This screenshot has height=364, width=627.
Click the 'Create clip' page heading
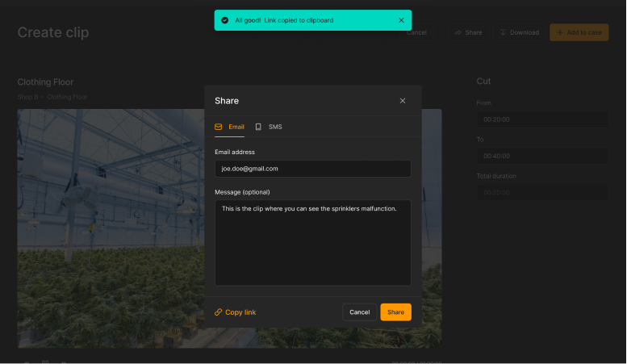53,32
